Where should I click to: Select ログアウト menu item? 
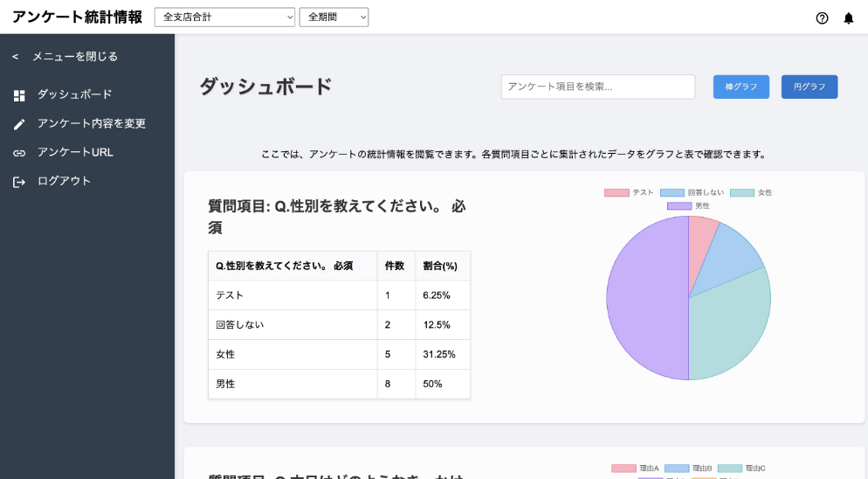click(64, 181)
